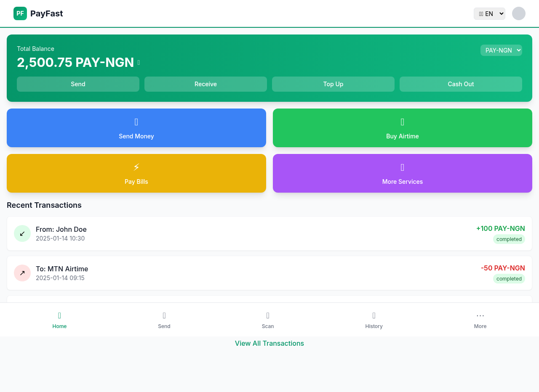Image resolution: width=539 pixels, height=392 pixels.
Task: Toggle balance visibility next to 2,500.75
Action: (x=139, y=62)
